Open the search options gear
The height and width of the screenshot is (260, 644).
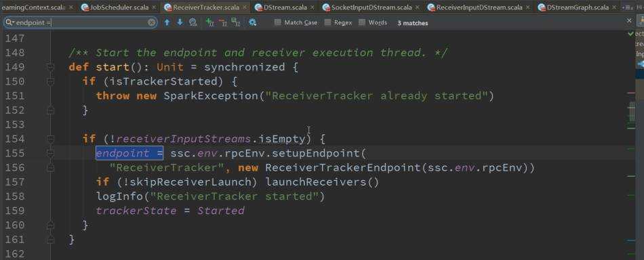pyautogui.click(x=253, y=22)
